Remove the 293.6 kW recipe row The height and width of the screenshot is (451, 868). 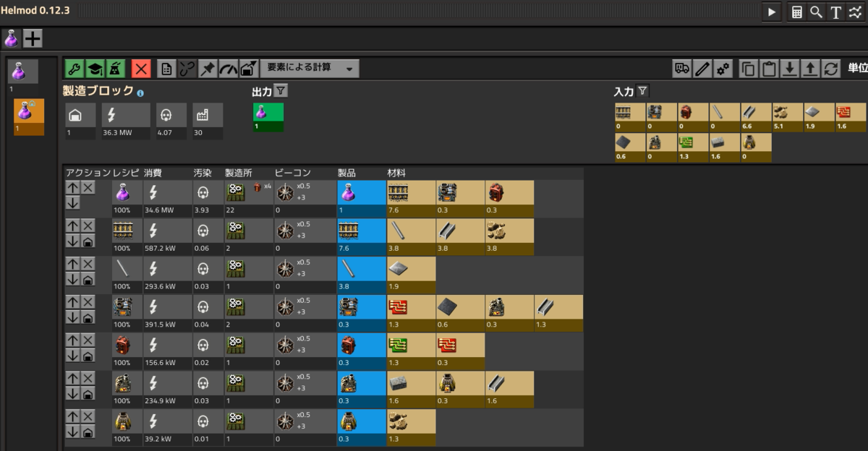tap(88, 264)
